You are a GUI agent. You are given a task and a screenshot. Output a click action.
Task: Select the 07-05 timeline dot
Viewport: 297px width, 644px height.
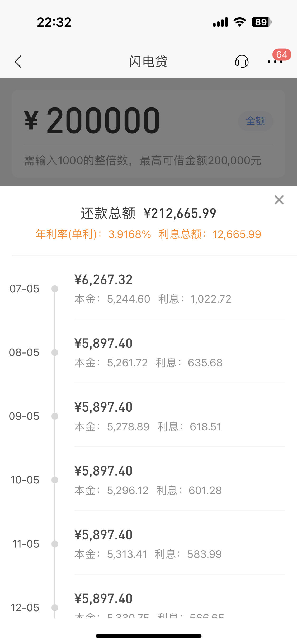click(55, 289)
